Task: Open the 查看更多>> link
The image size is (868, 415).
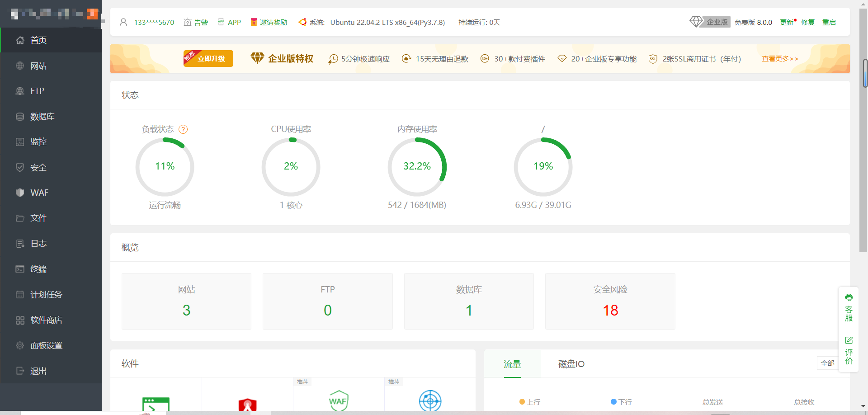Action: click(x=780, y=59)
